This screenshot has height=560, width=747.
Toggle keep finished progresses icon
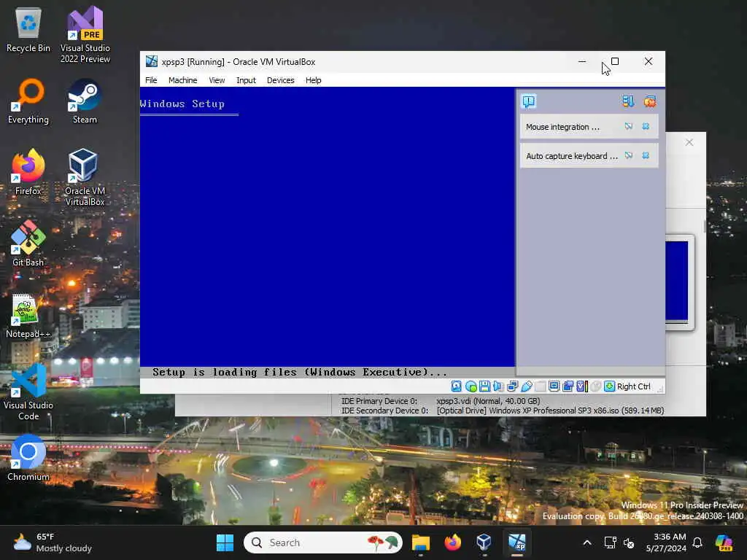(x=628, y=101)
